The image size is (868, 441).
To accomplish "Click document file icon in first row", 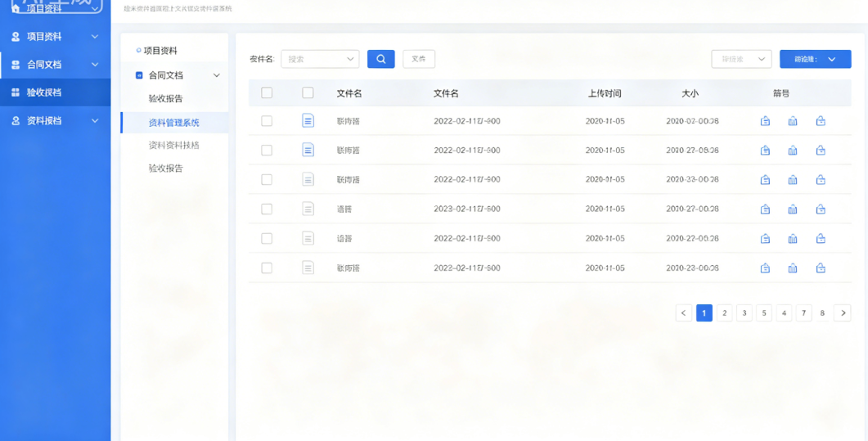I will click(x=308, y=120).
